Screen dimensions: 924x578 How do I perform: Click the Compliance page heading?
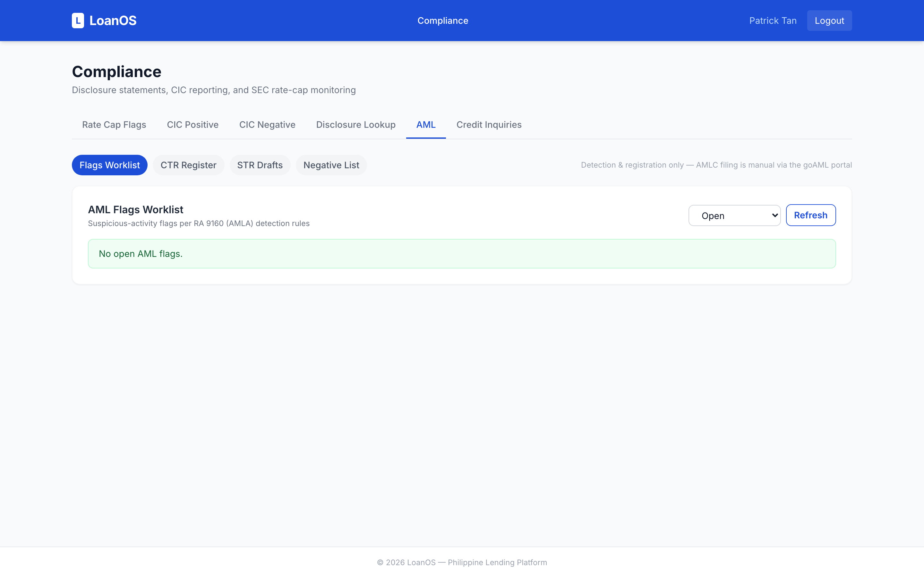click(117, 72)
